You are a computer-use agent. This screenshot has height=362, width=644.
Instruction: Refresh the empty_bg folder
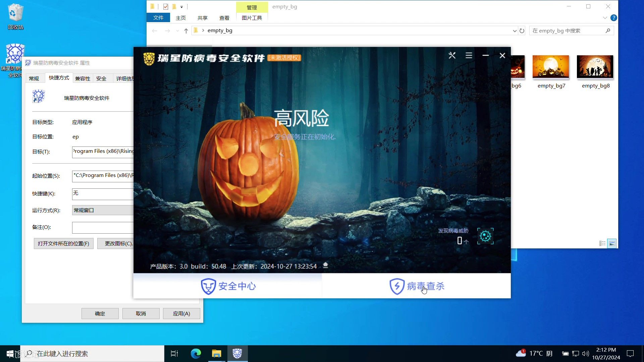522,31
